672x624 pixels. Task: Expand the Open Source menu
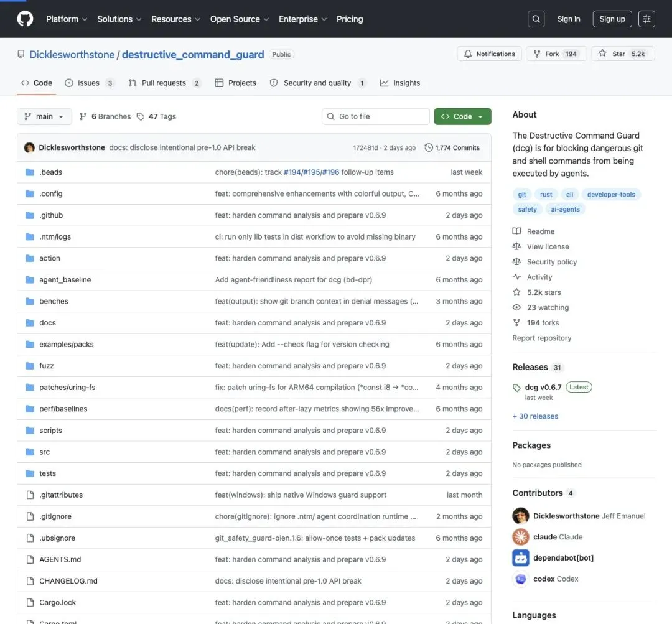click(239, 19)
